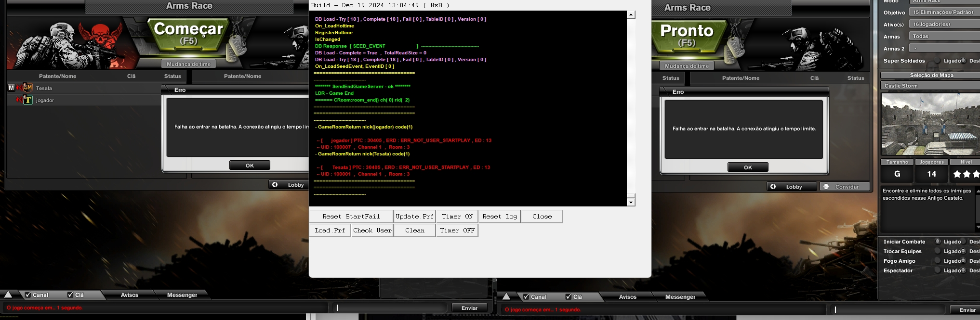Click the Reset Log console button
The image size is (980, 320).
click(500, 217)
